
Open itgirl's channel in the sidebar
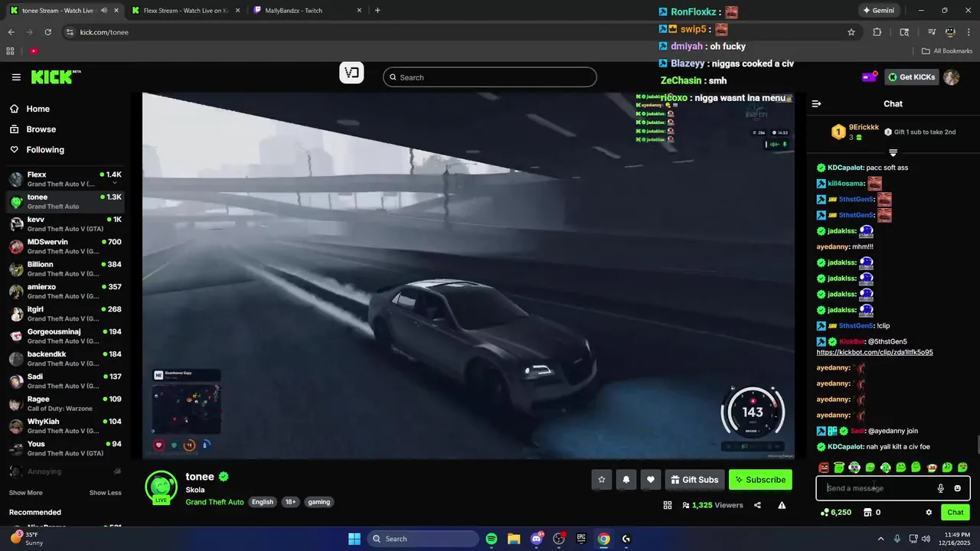[64, 314]
